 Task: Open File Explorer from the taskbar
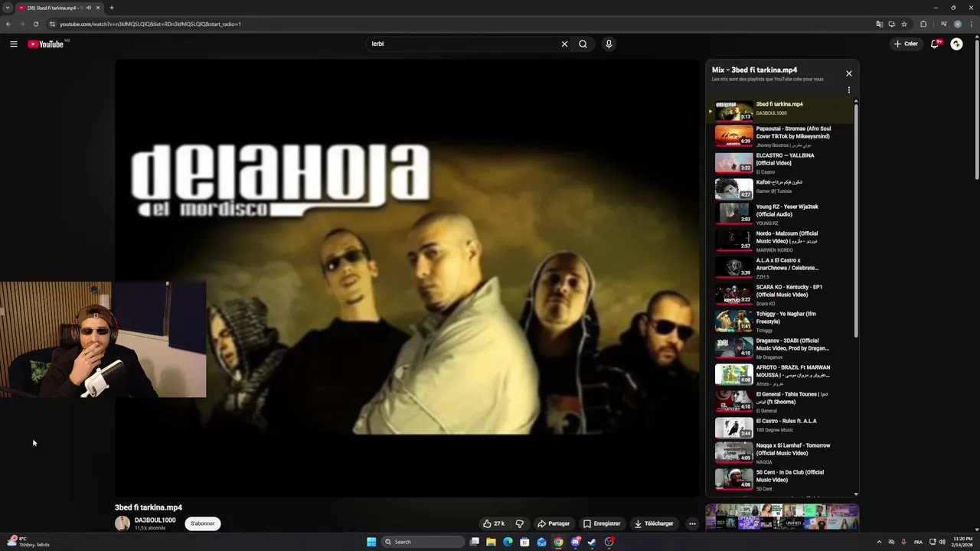coord(491,542)
